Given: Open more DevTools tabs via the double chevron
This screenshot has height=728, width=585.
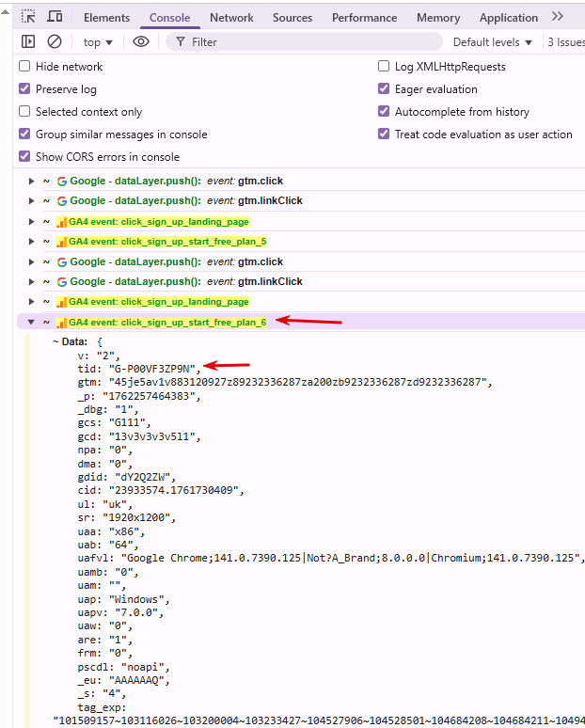Looking at the screenshot, I should pos(557,17).
